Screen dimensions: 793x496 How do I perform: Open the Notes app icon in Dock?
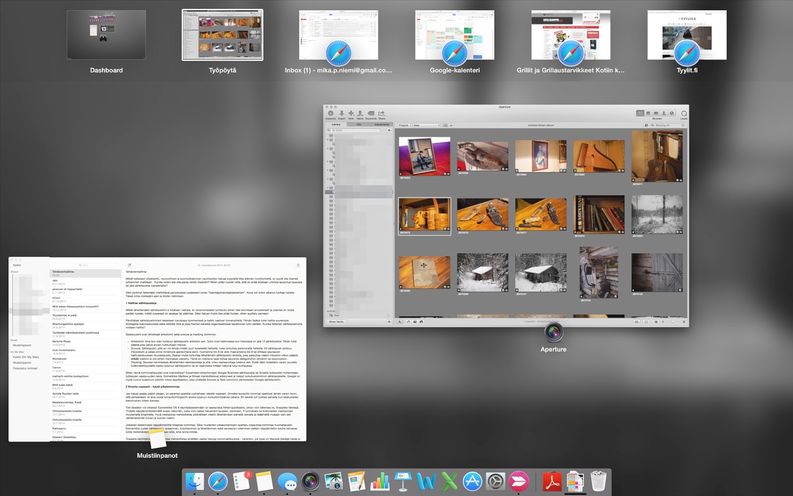click(x=264, y=481)
